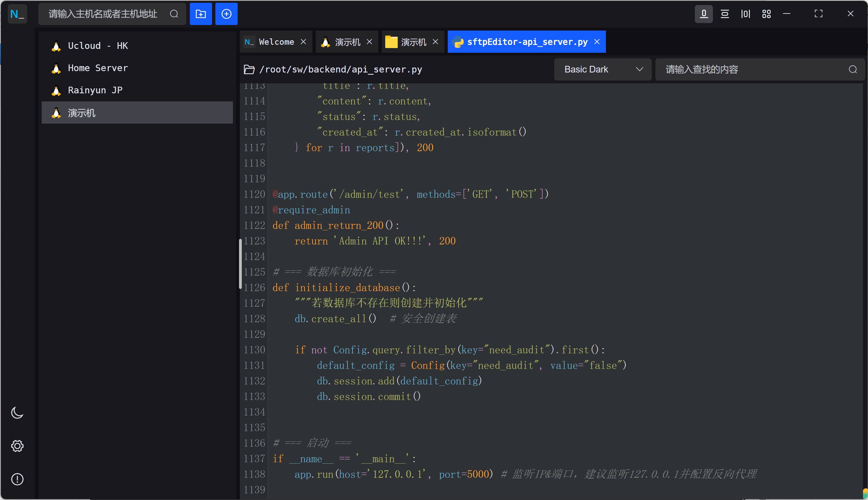The width and height of the screenshot is (868, 500).
Task: Click the info exclamation icon
Action: click(17, 479)
